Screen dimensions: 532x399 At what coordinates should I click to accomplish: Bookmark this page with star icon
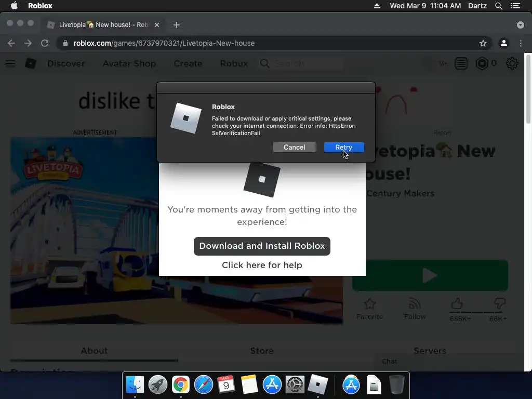[483, 43]
